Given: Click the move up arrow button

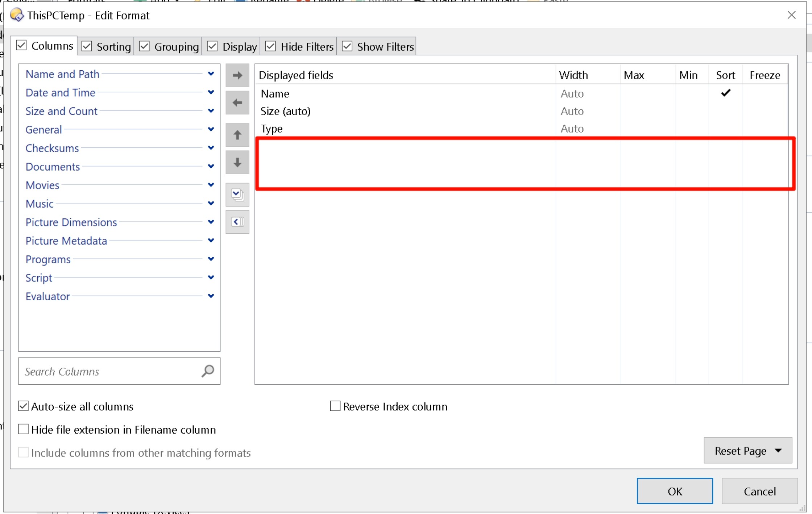Looking at the screenshot, I should click(237, 135).
